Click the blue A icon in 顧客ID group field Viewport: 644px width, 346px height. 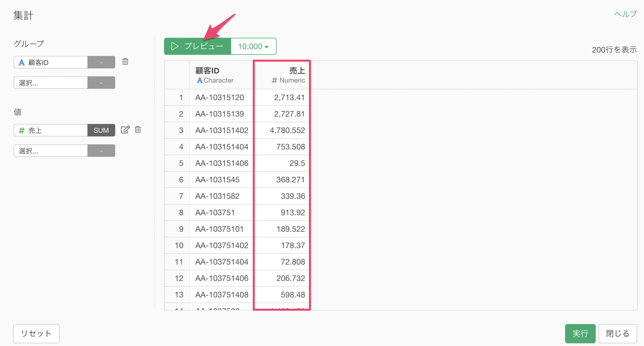22,62
